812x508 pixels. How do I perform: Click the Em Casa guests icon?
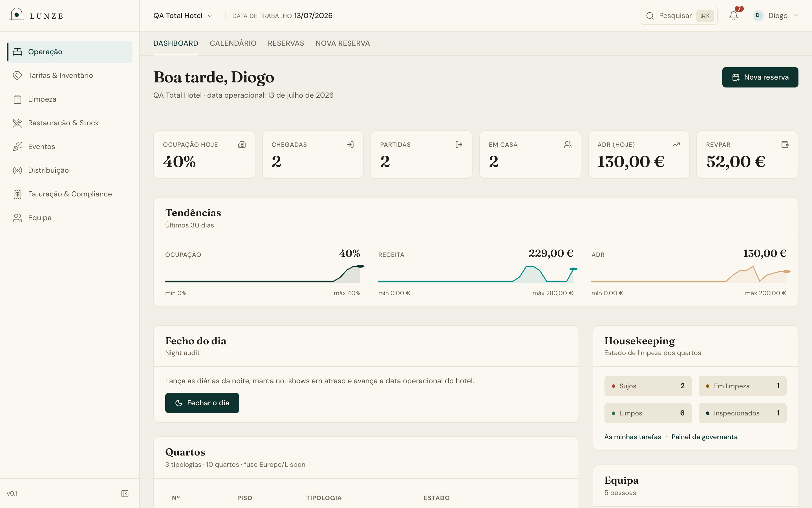[568, 144]
